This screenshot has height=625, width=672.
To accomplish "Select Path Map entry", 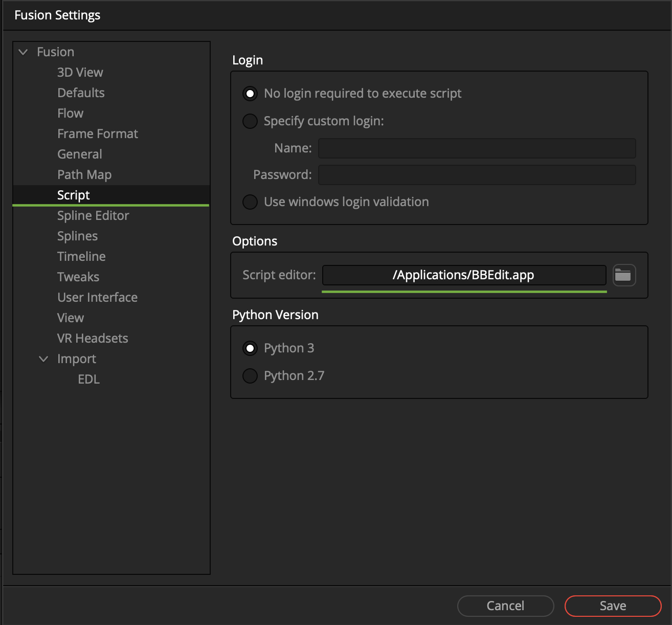I will coord(84,175).
